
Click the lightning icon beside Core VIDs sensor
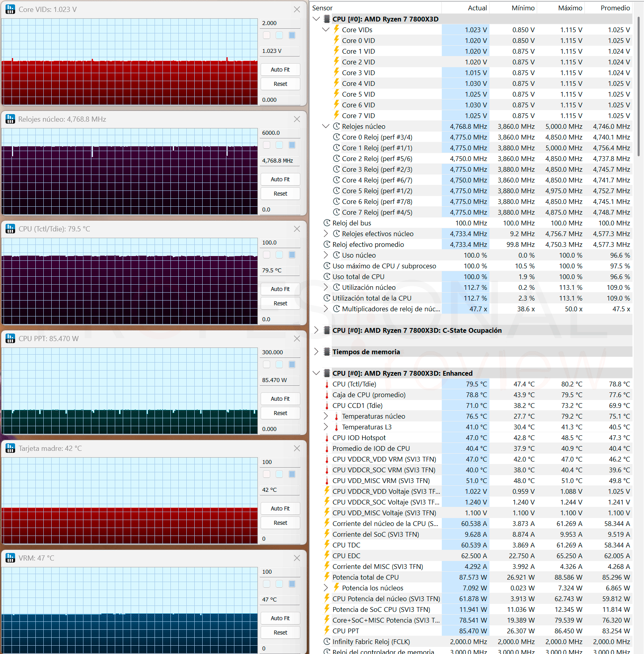[x=336, y=29]
